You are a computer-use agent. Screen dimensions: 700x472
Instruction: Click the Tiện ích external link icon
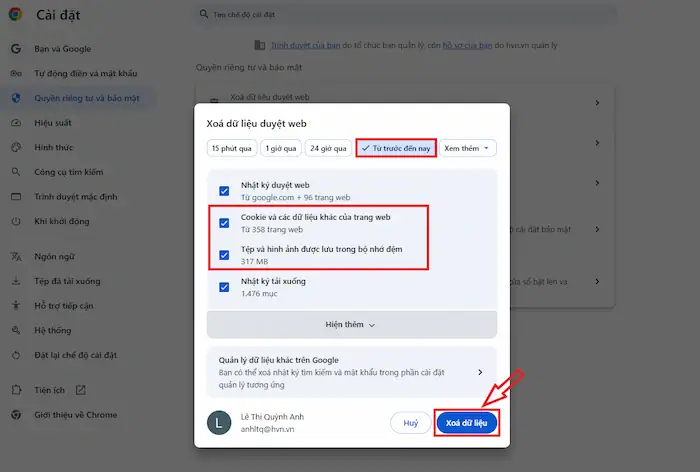point(81,389)
